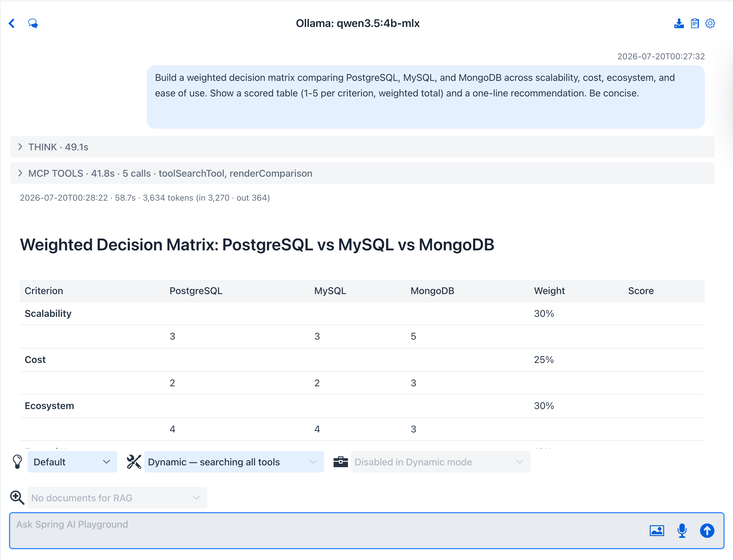
Task: Click the Ollama: qwen3.5:4b-mlx title
Action: tap(358, 23)
